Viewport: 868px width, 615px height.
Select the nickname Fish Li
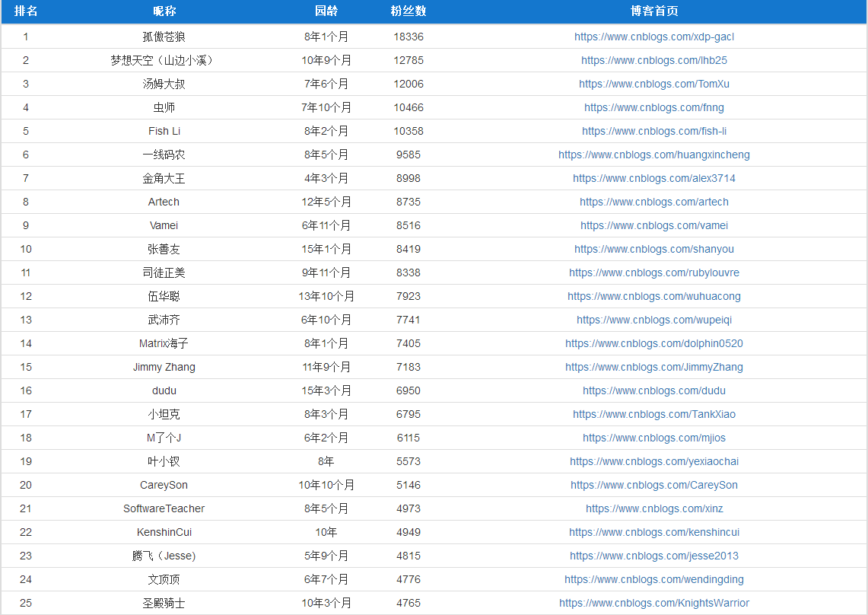coord(164,132)
